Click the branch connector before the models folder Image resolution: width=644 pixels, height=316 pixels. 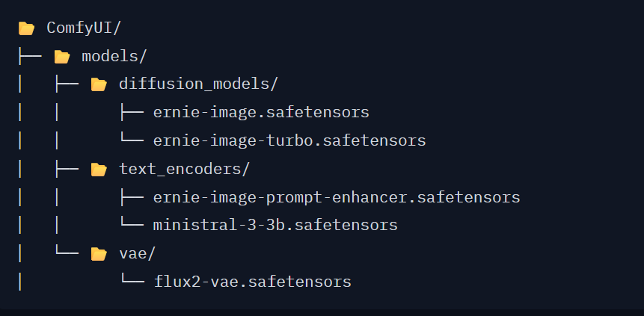(x=31, y=57)
